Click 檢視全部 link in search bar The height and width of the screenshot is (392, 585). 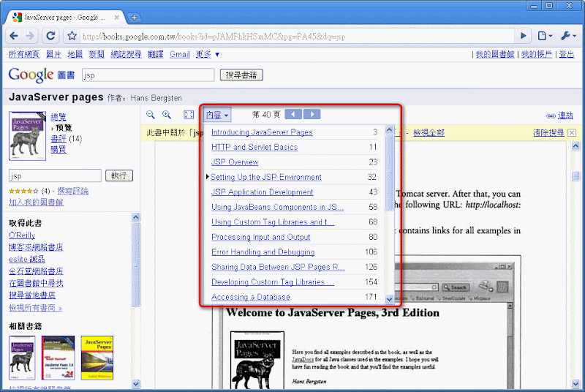click(429, 133)
